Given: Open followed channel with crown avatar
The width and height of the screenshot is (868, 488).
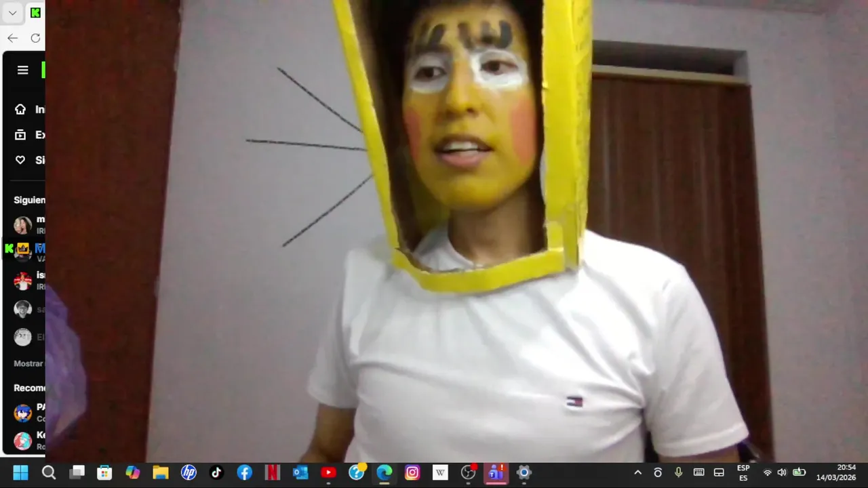Looking at the screenshot, I should (x=22, y=252).
